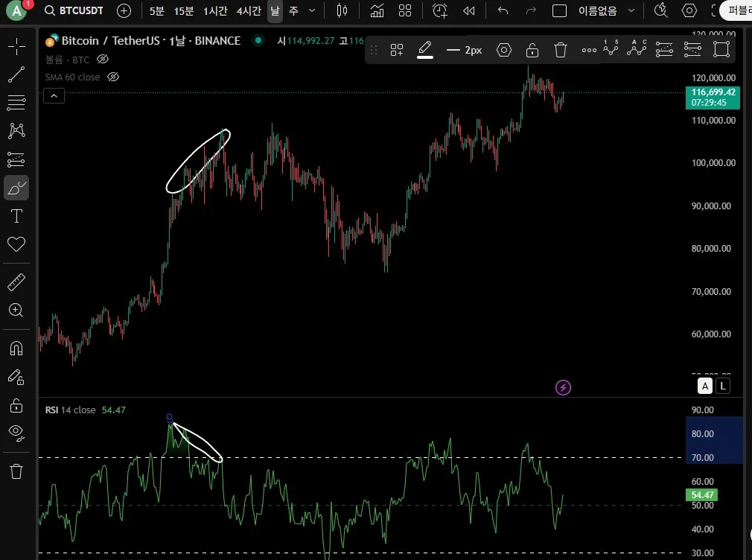Open the indicators dialog
The image size is (752, 560).
tap(377, 10)
